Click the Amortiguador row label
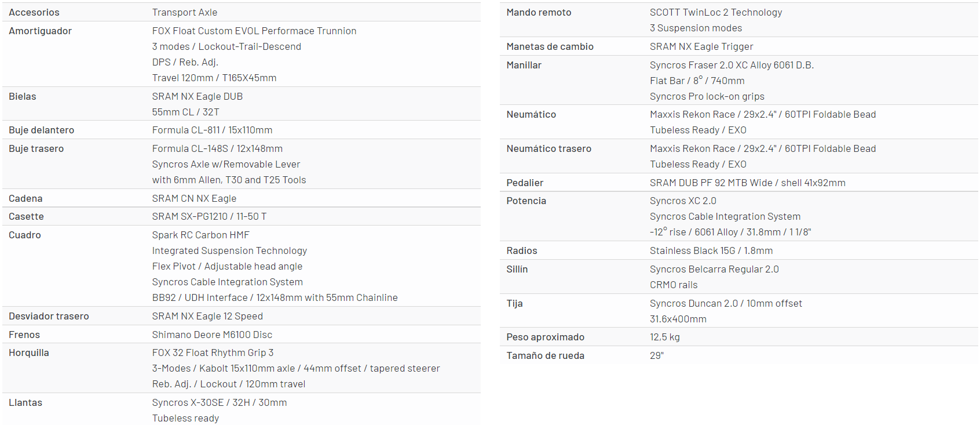Screen dimensions: 980x425 pos(40,31)
